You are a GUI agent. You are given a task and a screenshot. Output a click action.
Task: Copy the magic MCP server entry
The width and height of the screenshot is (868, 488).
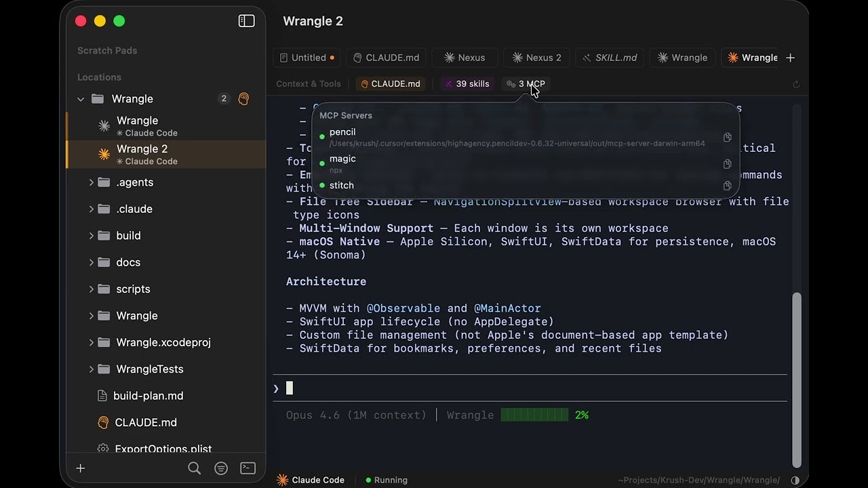tap(727, 164)
